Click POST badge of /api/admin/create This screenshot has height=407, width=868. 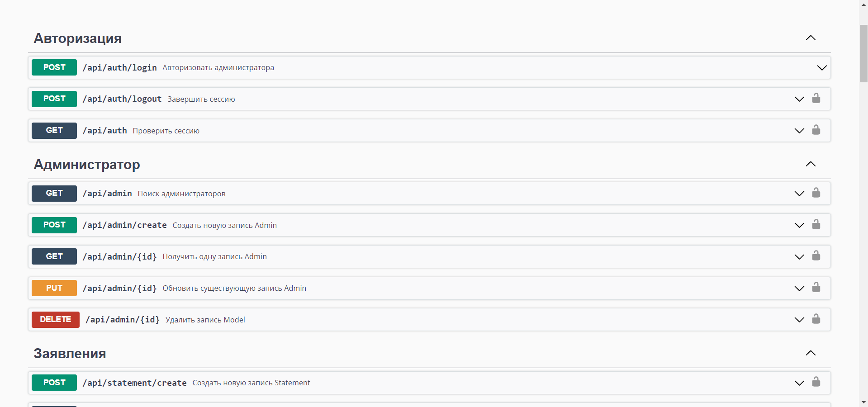click(54, 225)
